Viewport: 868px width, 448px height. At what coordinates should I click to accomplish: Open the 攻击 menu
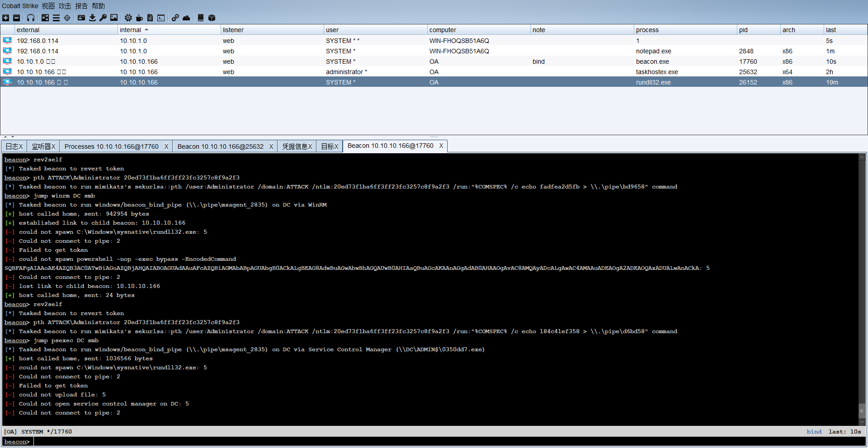(x=65, y=6)
